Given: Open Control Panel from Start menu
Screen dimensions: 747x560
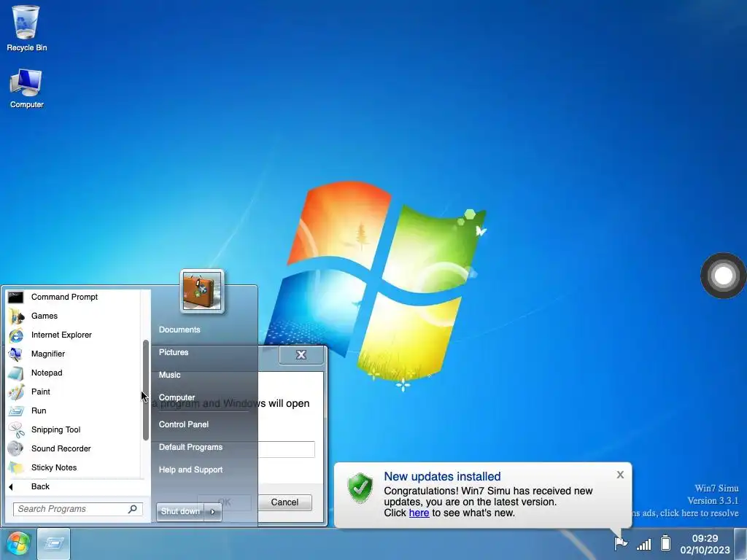Looking at the screenshot, I should (x=183, y=424).
